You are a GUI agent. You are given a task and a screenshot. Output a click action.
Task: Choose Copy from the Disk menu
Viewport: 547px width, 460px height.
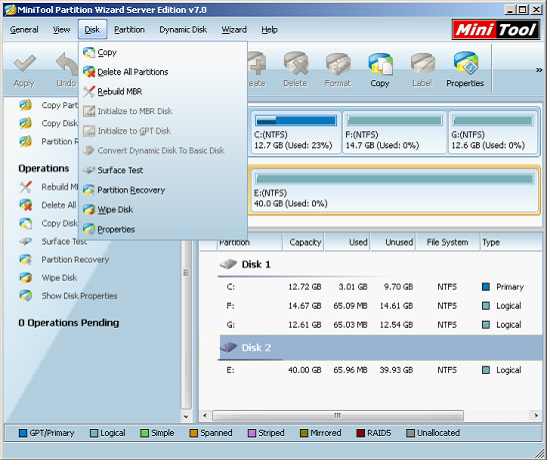click(x=163, y=52)
